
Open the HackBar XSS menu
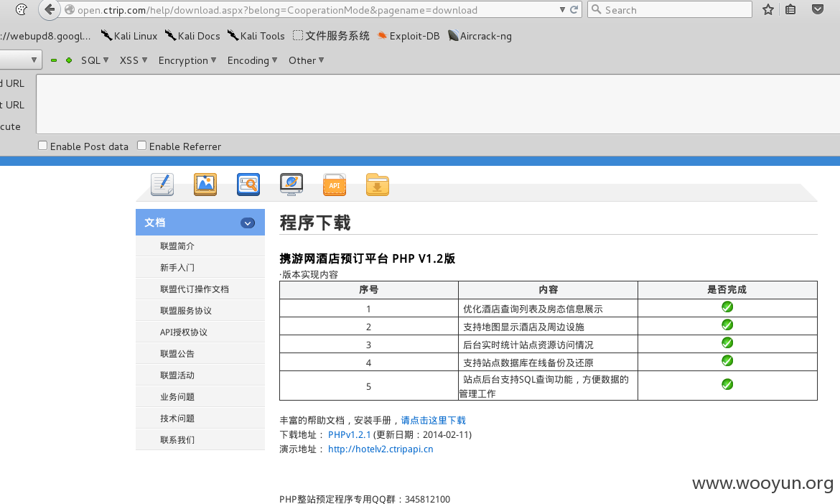click(x=134, y=60)
